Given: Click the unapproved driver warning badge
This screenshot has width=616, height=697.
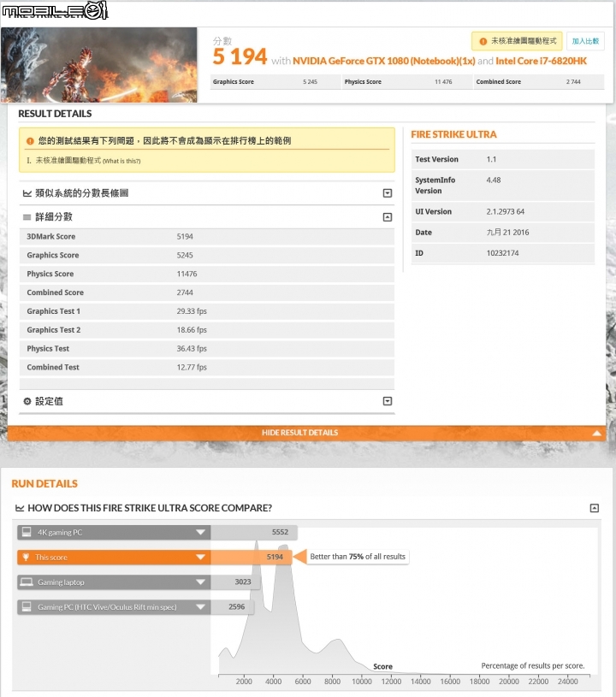Looking at the screenshot, I should tap(517, 41).
